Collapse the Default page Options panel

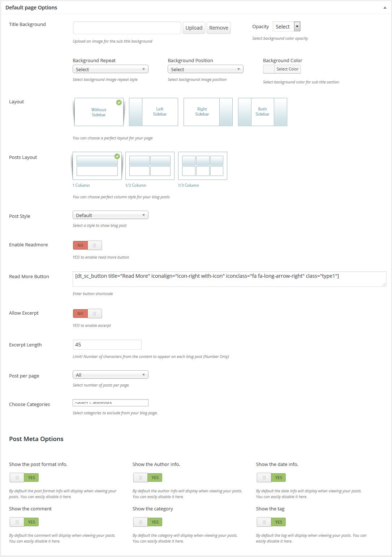(385, 7)
